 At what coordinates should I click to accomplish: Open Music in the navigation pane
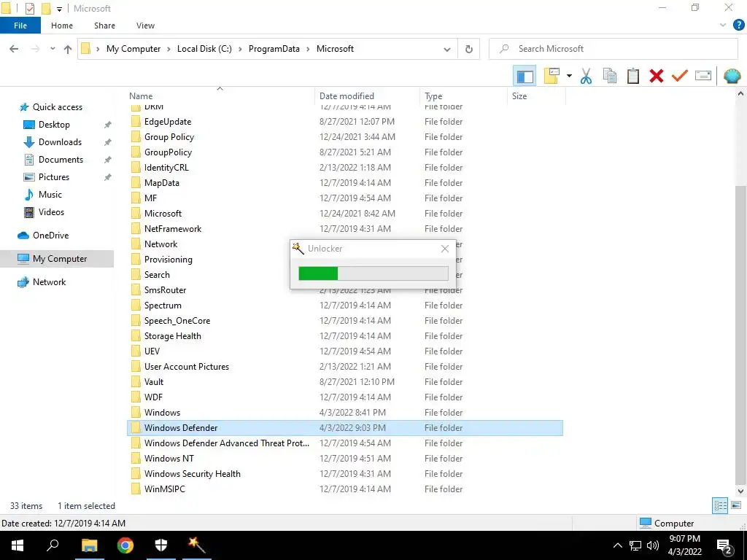coord(50,195)
